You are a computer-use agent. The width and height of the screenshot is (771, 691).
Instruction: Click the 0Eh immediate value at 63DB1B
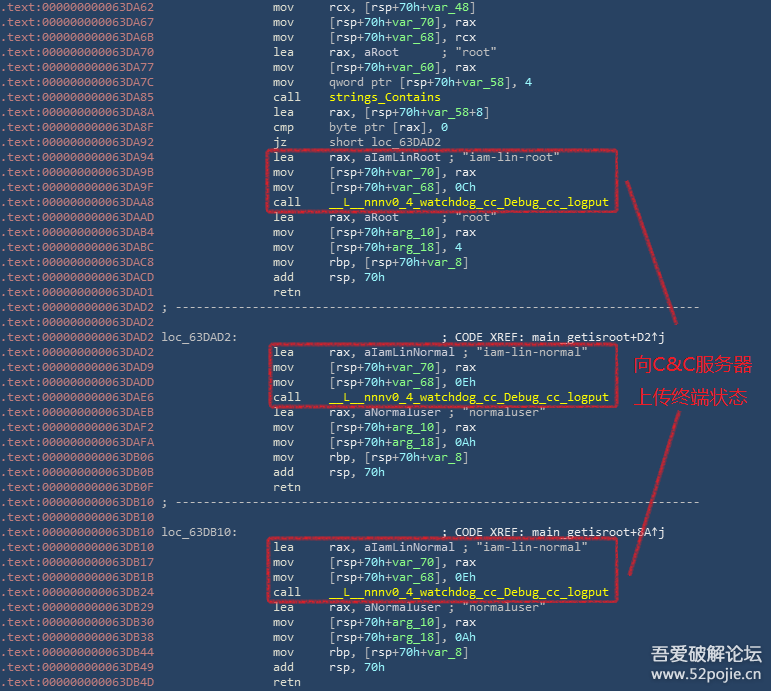pyautogui.click(x=465, y=577)
